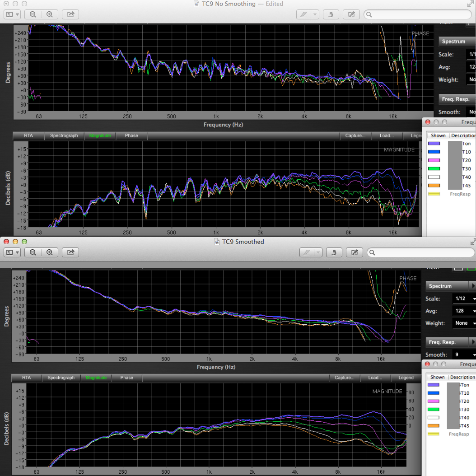Click Load... button in lower analyzer
Viewport: 476px width, 476px height.
tap(375, 378)
